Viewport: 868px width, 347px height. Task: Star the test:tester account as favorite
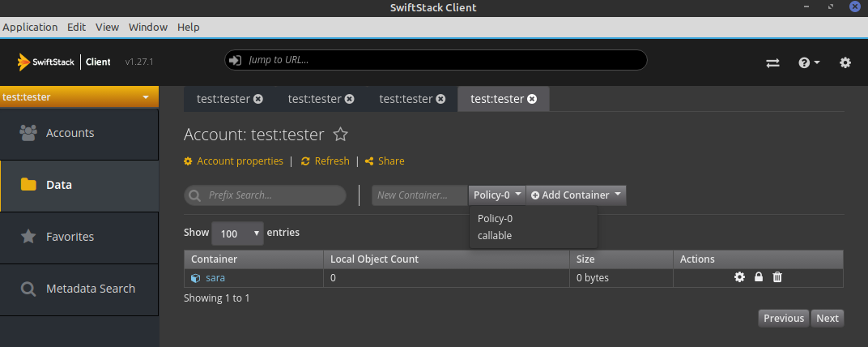pos(341,135)
